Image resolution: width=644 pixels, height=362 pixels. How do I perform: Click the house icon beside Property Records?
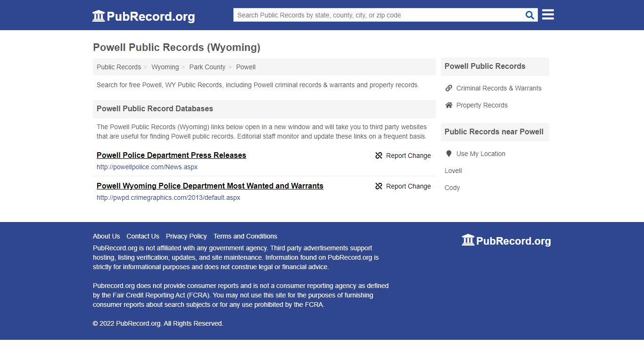coord(449,105)
